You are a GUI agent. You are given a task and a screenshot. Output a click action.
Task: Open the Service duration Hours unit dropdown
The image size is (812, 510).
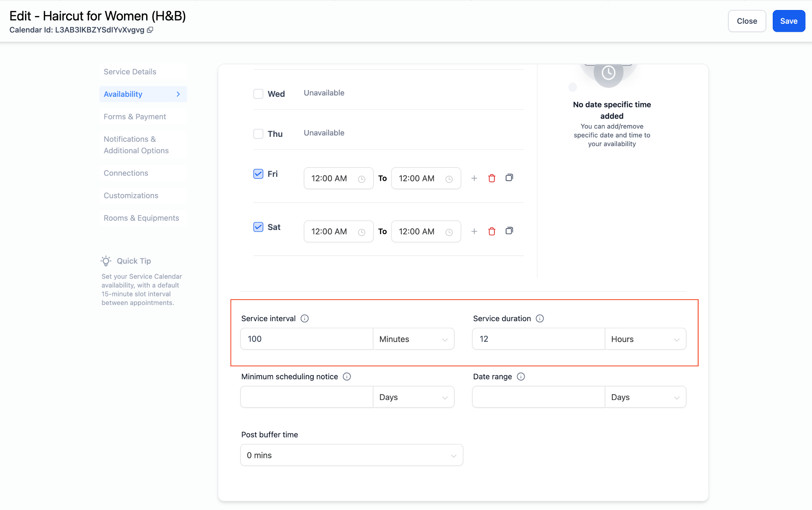(x=645, y=339)
